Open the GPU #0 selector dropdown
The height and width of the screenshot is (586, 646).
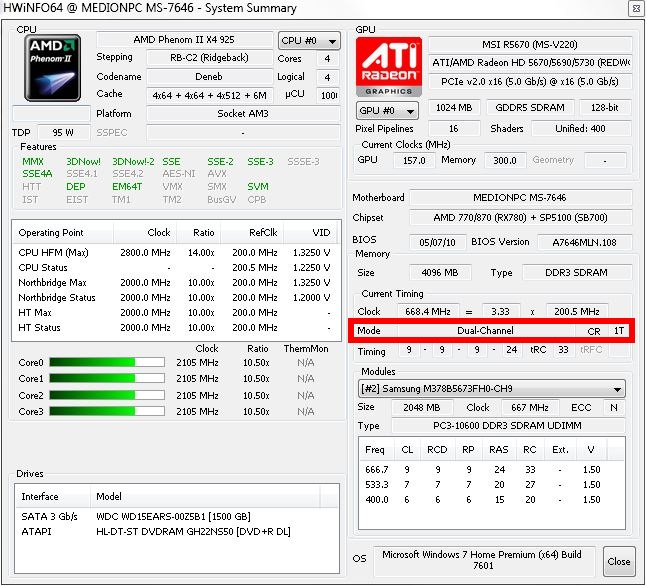coord(387,110)
